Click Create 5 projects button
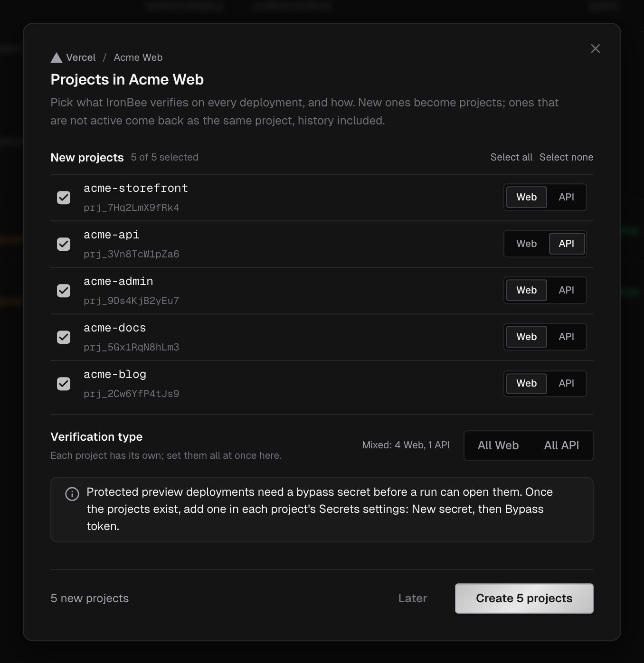This screenshot has width=644, height=663. click(524, 598)
